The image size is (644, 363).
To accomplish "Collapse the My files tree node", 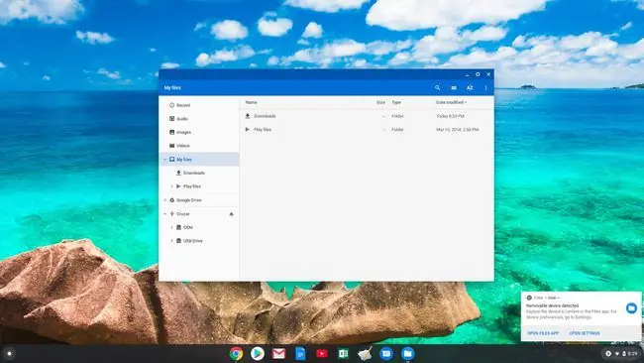I will click(x=165, y=159).
